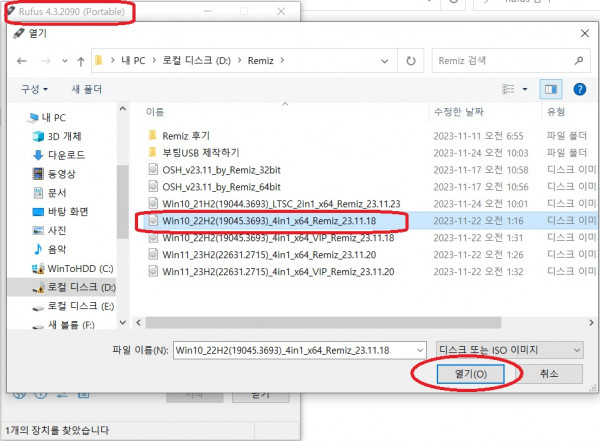The image size is (600, 441).
Task: Click the horizontal scrollbar left arrow
Action: coord(139,323)
